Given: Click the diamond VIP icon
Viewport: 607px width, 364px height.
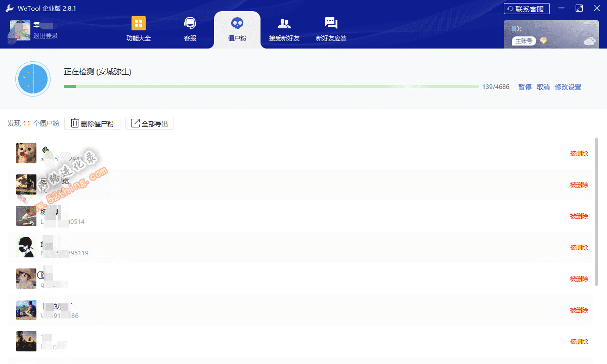Looking at the screenshot, I should point(543,41).
